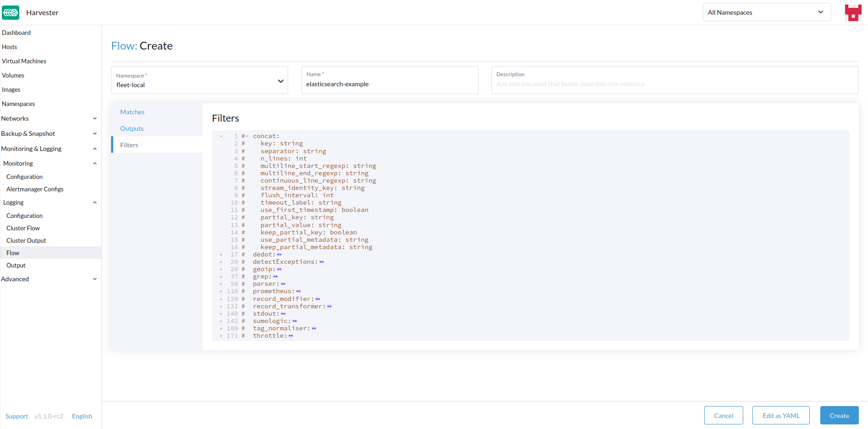Image resolution: width=868 pixels, height=429 pixels.
Task: Open Cluster Flow from the sidebar
Action: click(x=23, y=228)
